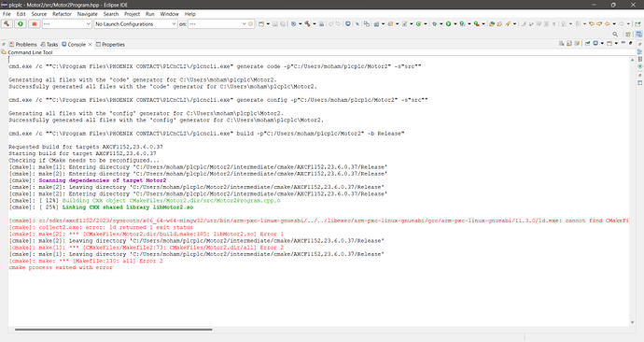This screenshot has height=342, width=644.
Task: Click the launch target settings gear icon
Action: [250, 24]
